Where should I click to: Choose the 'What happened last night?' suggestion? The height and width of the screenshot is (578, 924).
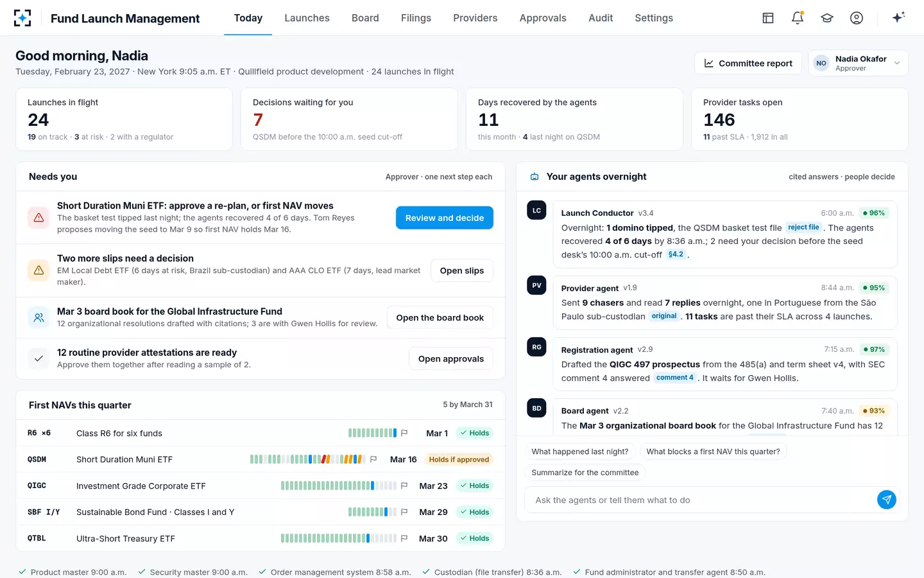(580, 451)
